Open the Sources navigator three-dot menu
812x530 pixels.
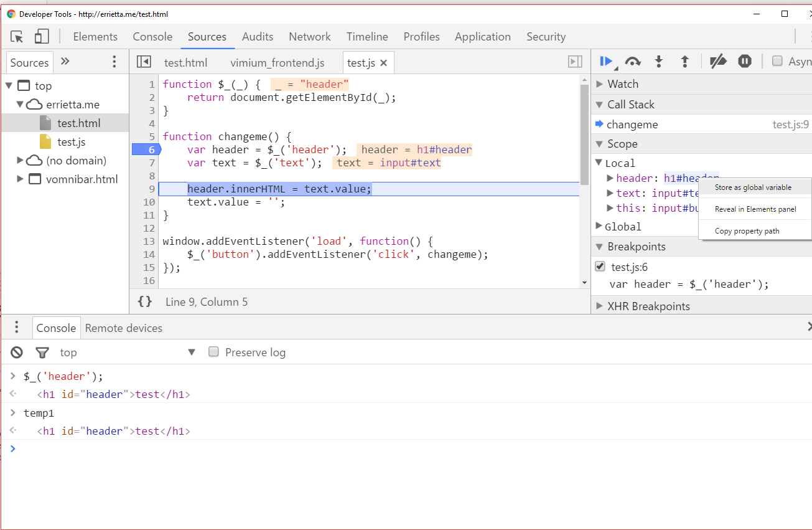tap(114, 62)
